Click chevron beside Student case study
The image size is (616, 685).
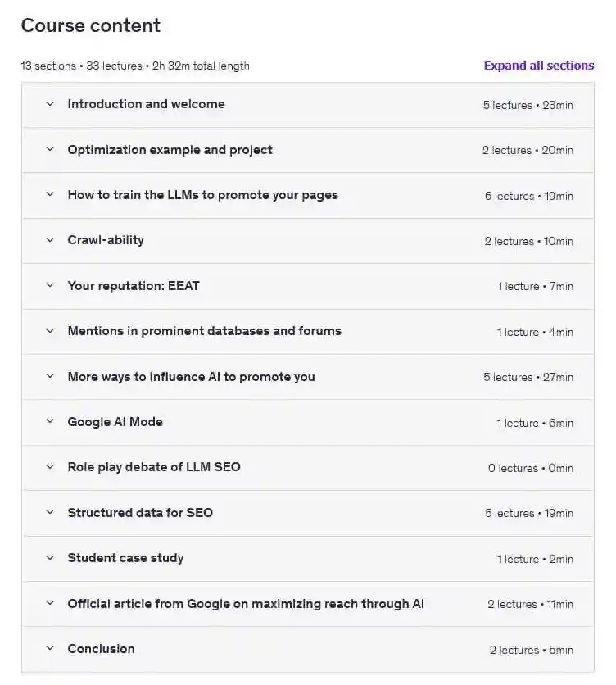pyautogui.click(x=50, y=558)
